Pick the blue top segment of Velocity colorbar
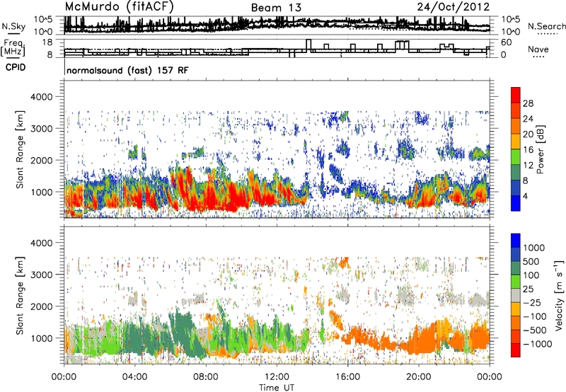Viewport: 566px width, 392px height. [516, 241]
